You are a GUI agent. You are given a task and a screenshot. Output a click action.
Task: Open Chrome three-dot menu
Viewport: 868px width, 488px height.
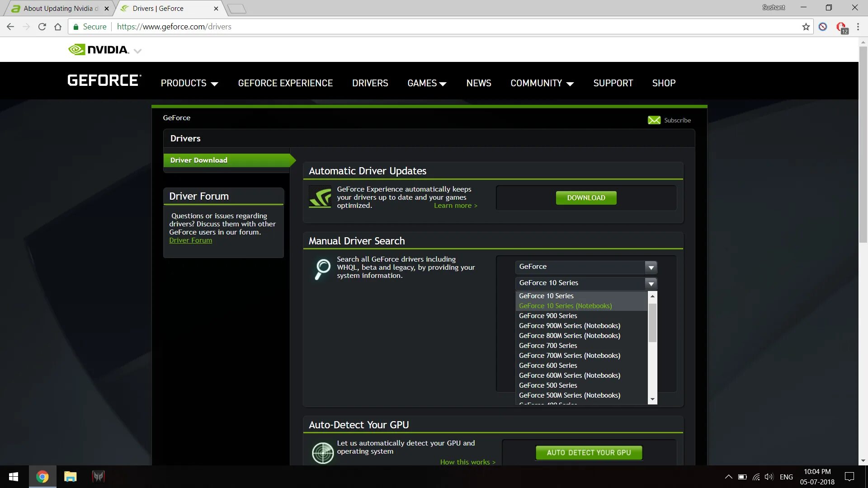(858, 27)
